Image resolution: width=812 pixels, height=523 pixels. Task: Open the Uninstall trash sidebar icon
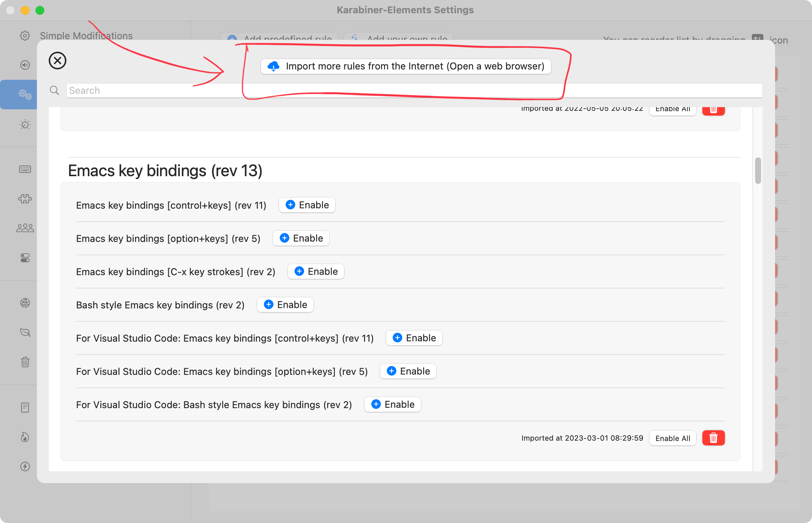coord(25,362)
